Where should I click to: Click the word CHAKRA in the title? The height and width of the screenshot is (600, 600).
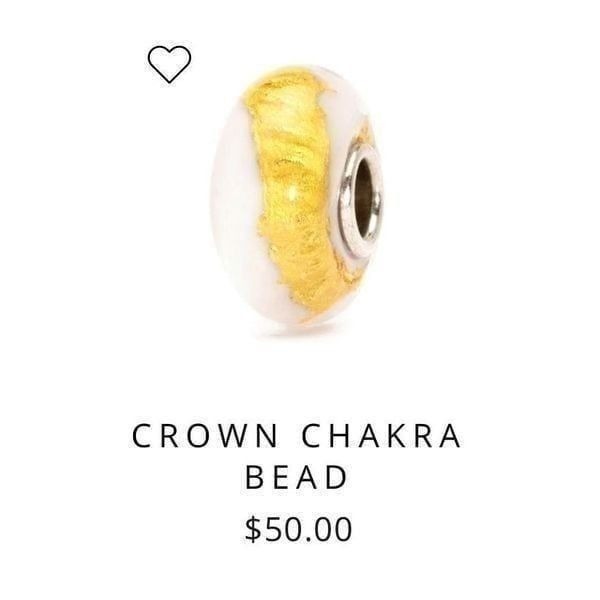382,436
